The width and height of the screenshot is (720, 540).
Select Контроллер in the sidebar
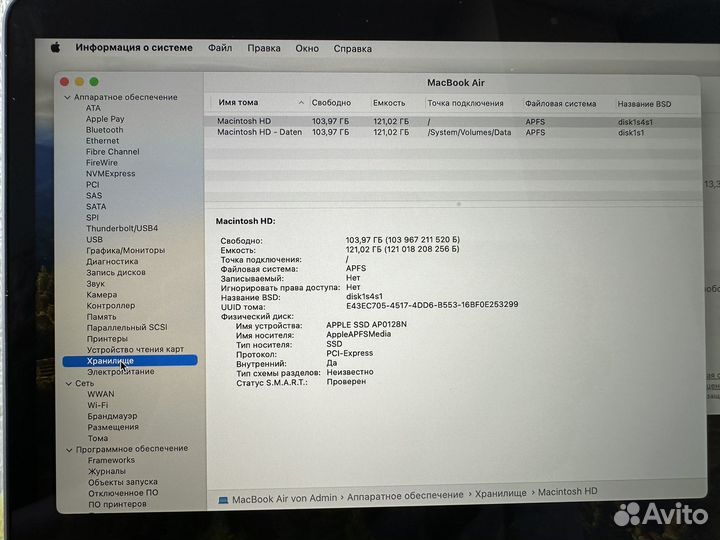111,305
